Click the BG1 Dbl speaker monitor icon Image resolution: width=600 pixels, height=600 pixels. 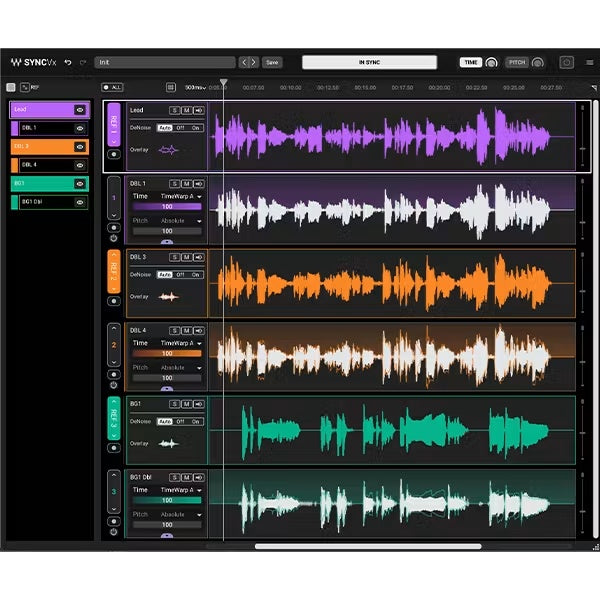199,478
